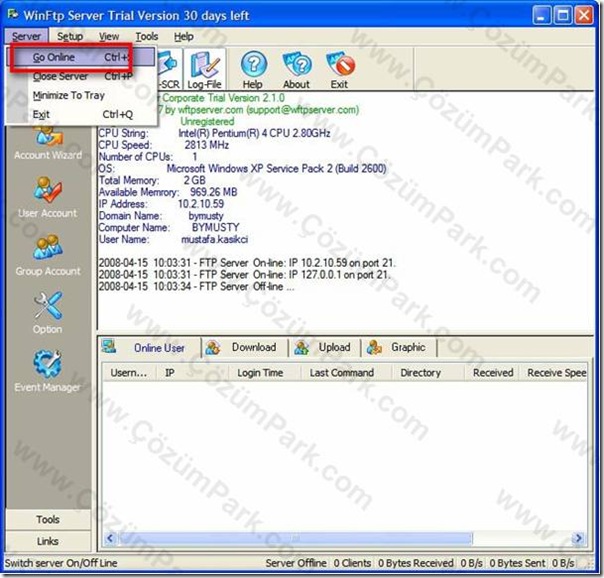The image size is (604, 578).
Task: Open the Setup menu
Action: (70, 36)
